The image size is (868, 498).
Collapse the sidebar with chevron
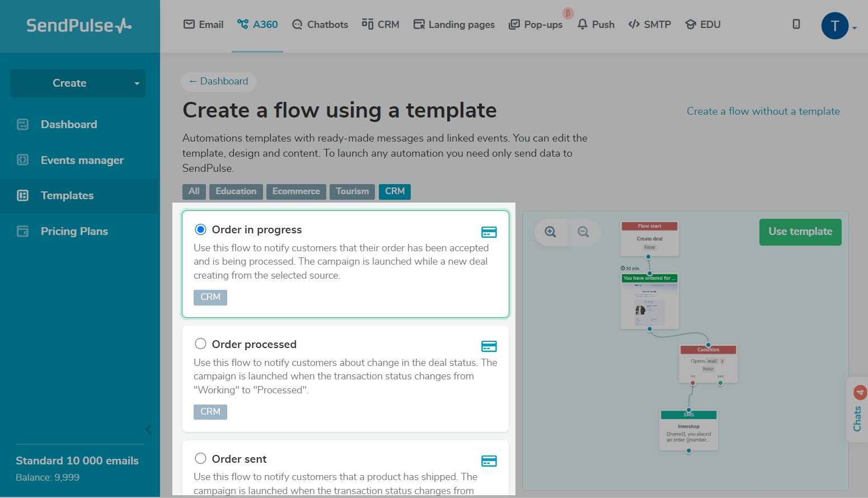coord(148,429)
